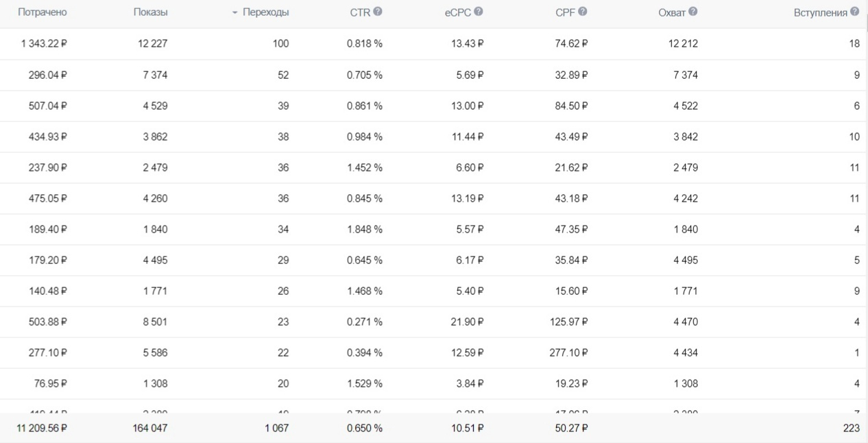Click the Вступления help question-mark icon

[x=855, y=12]
